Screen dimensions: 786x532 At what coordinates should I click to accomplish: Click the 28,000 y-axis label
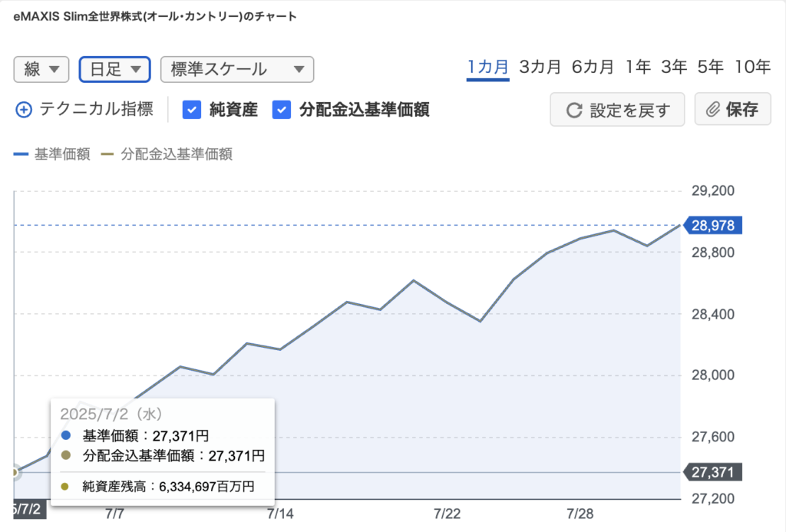coord(713,375)
